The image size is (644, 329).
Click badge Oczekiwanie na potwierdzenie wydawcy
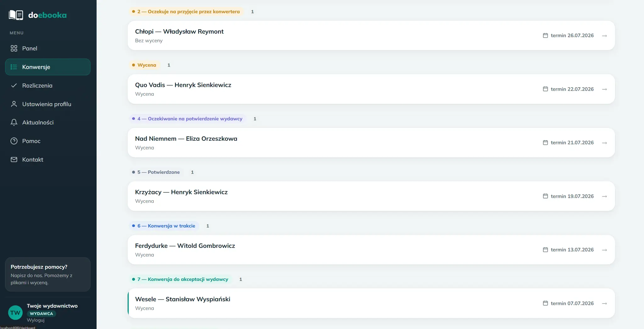[187, 119]
